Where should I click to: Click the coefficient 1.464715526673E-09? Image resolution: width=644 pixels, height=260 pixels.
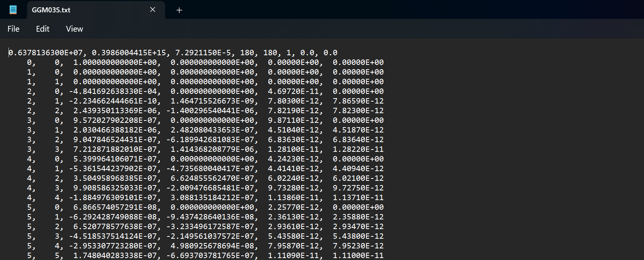pyautogui.click(x=212, y=101)
